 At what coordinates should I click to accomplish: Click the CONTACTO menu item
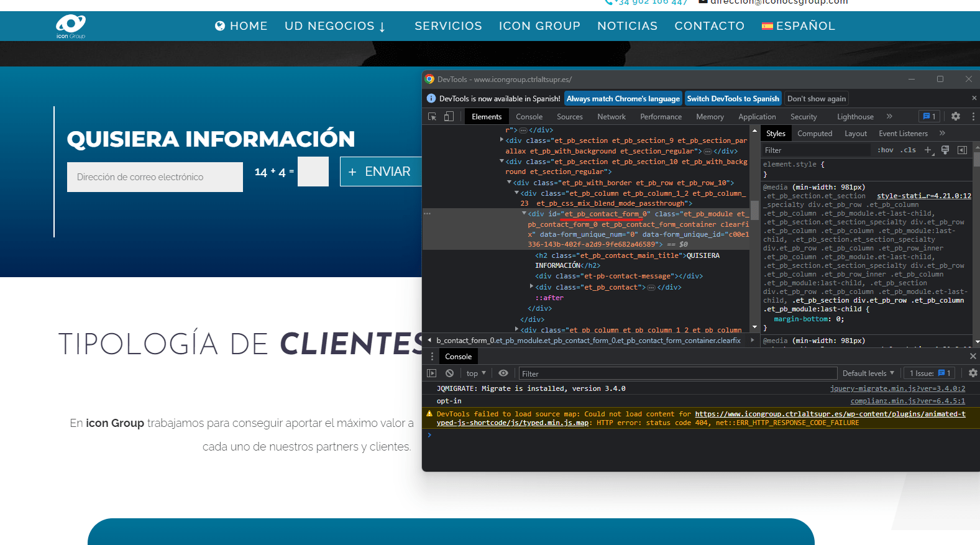(x=710, y=26)
